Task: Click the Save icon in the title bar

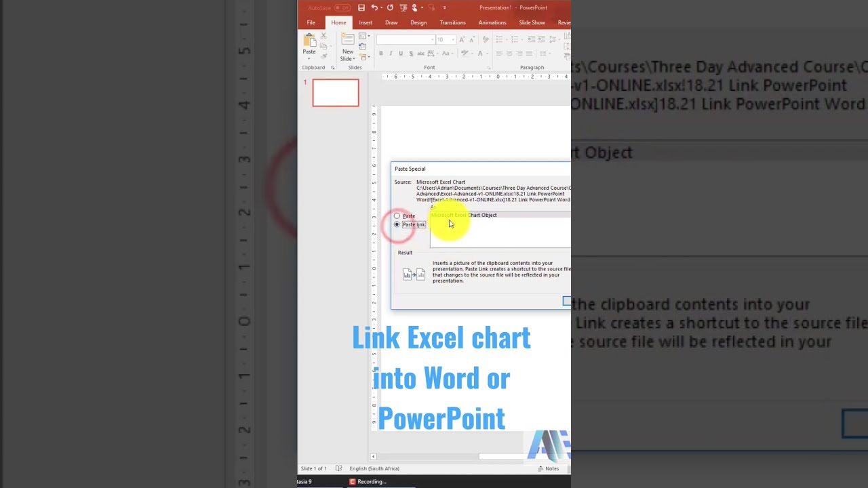Action: [x=361, y=7]
